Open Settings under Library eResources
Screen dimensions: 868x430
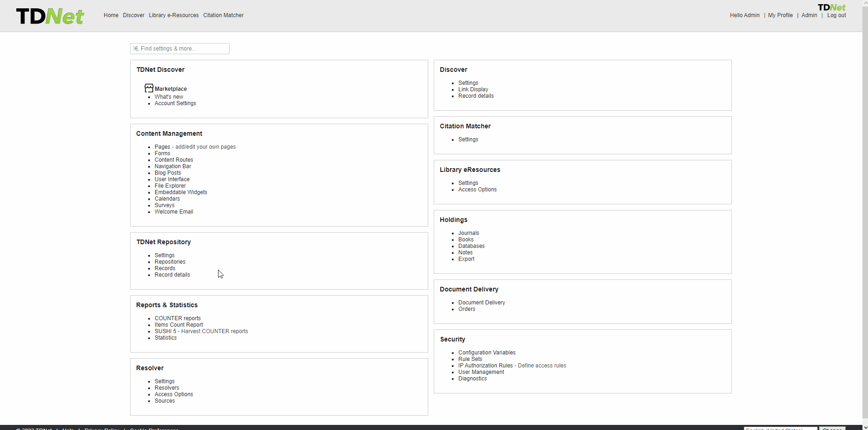468,183
